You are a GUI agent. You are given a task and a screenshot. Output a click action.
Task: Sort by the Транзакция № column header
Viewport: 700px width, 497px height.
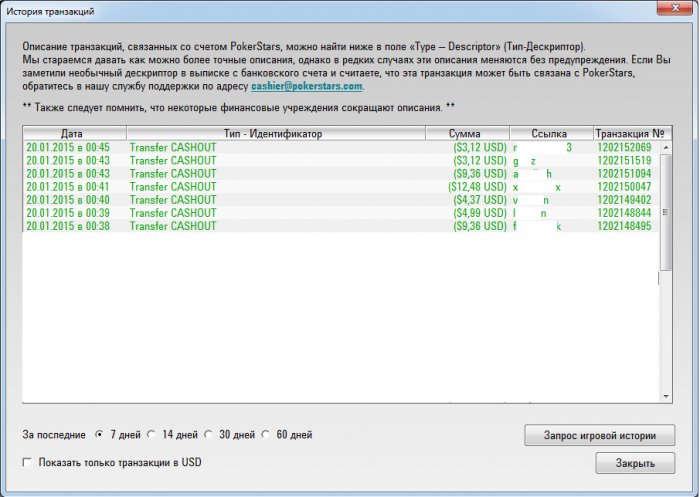coord(632,134)
